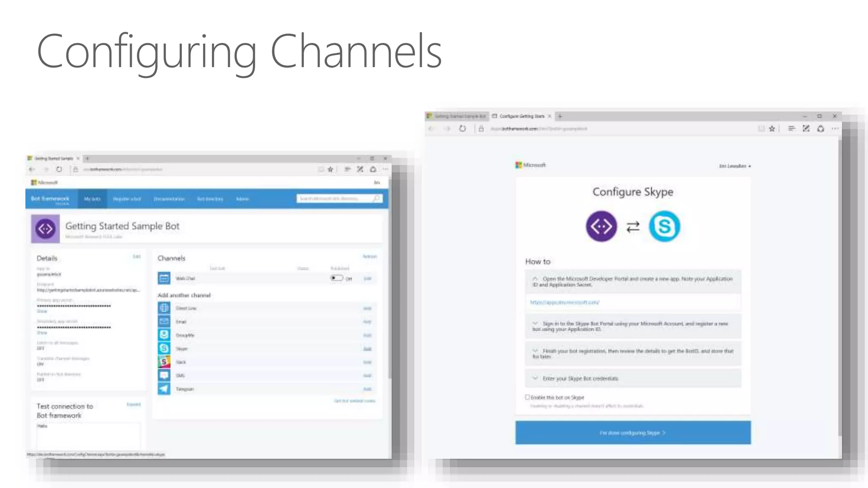Click the large Skype logo on Configure Skype page

(x=664, y=226)
